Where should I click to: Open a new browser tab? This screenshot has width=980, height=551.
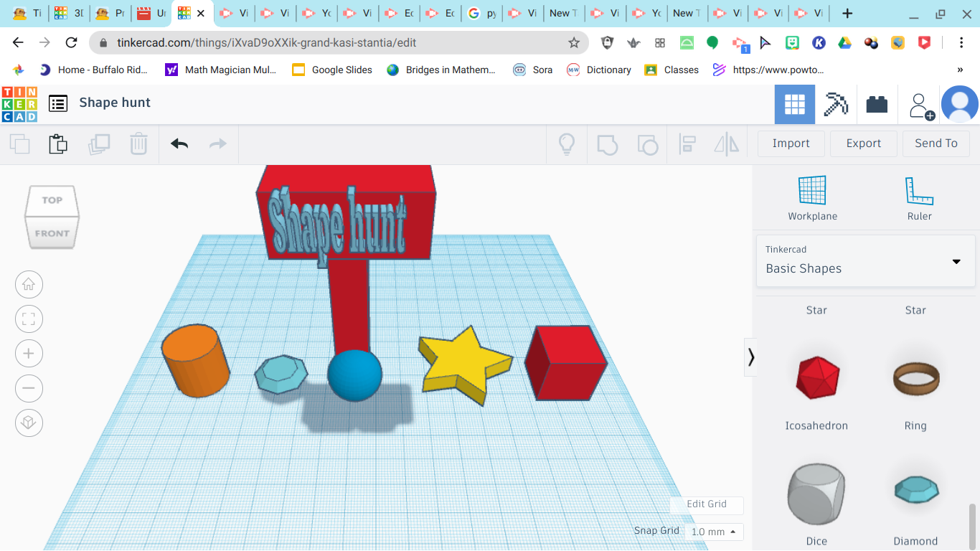coord(847,13)
